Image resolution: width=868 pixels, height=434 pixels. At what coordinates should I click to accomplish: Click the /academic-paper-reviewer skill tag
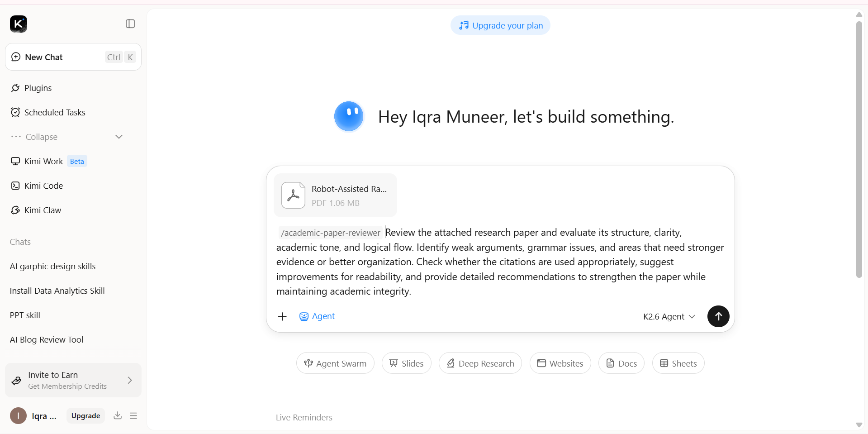(x=331, y=233)
